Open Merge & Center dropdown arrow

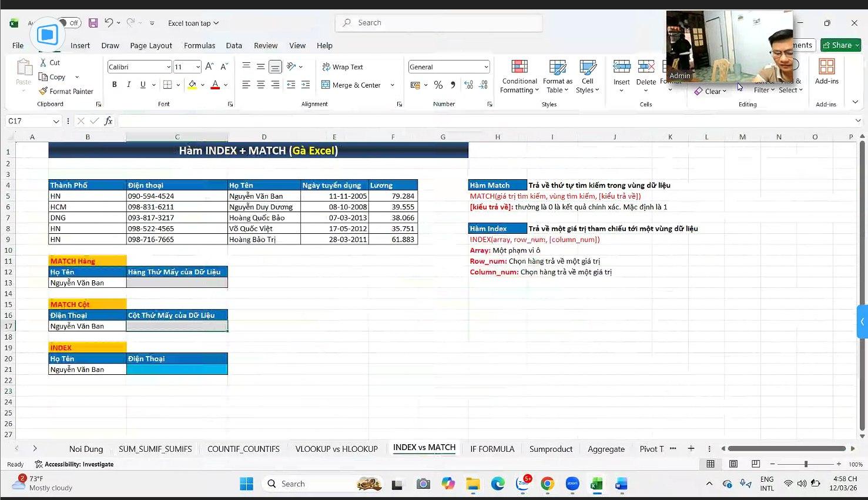(x=393, y=85)
